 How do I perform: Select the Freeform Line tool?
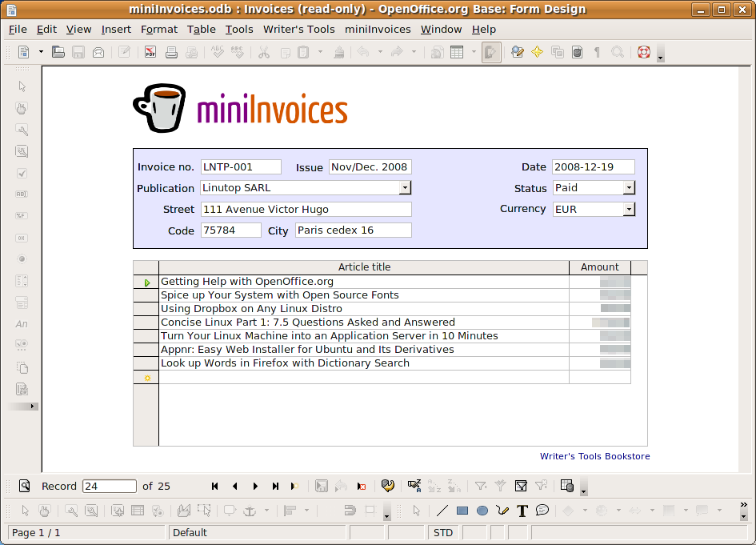click(x=502, y=511)
